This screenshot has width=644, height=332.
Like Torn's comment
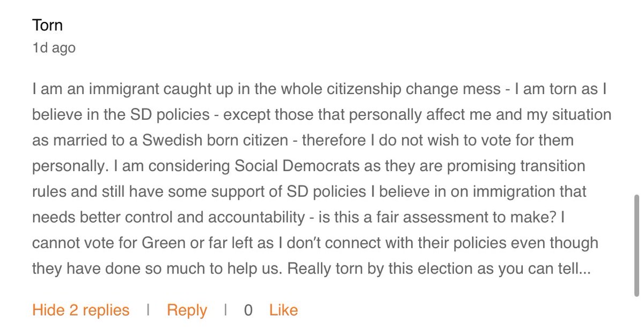283,310
